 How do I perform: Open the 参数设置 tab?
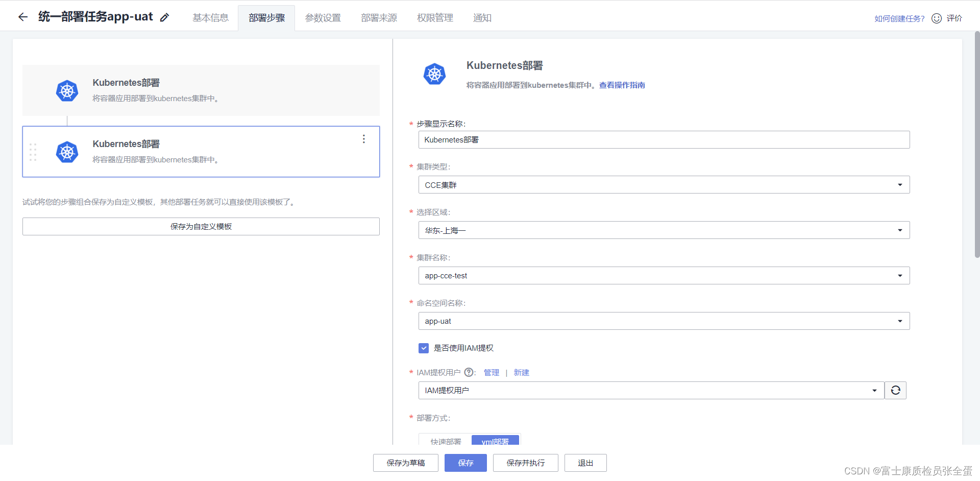[x=323, y=18]
